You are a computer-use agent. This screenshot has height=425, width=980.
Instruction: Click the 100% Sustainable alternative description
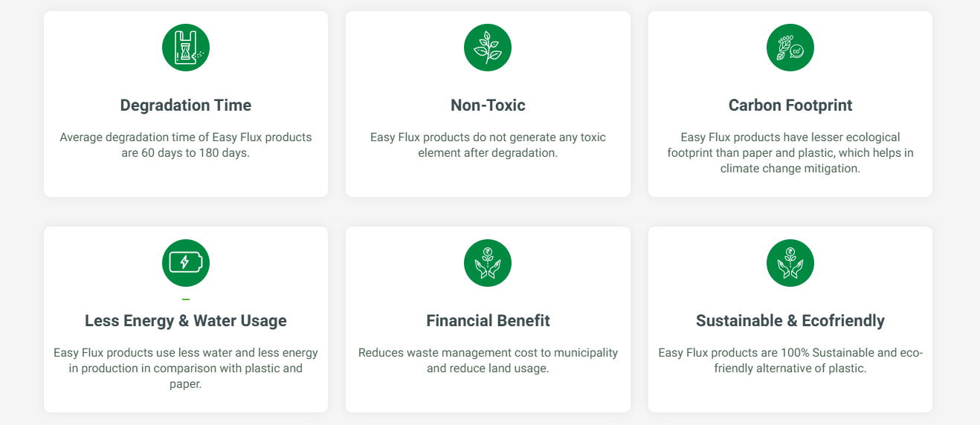[x=790, y=360]
